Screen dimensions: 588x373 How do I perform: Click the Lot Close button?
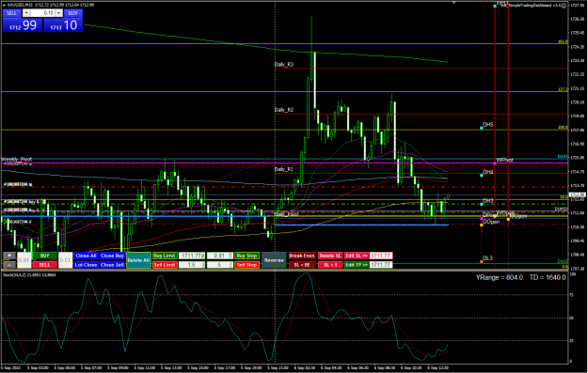[x=86, y=265]
